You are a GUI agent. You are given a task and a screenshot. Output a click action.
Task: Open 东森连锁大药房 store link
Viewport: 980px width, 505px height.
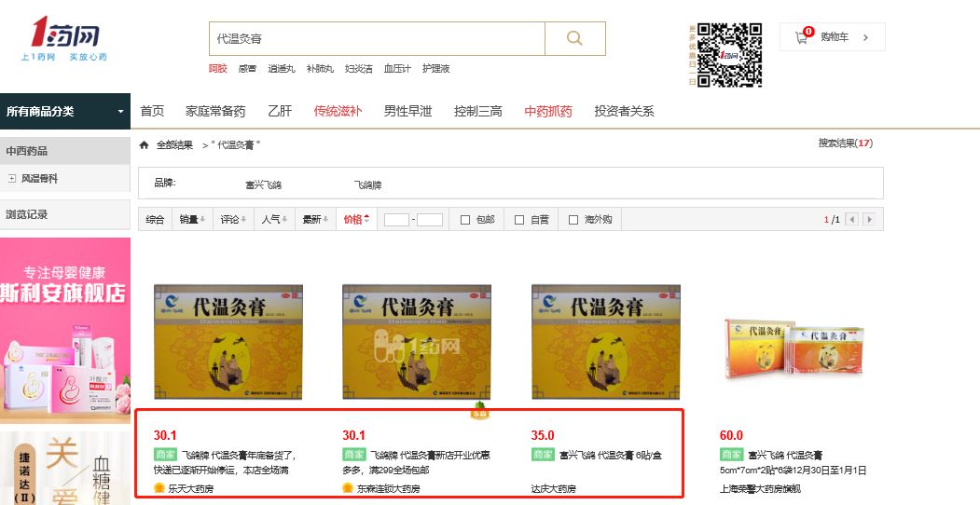coord(388,489)
